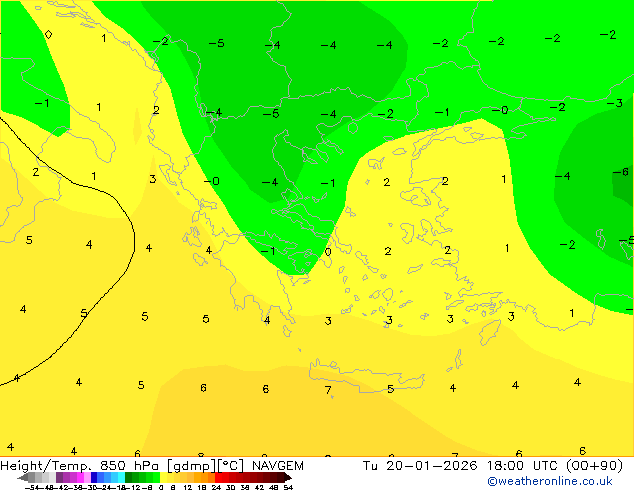Click the forecast date "Tu 20-01-2026"
This screenshot has width=634, height=490.
[x=420, y=466]
